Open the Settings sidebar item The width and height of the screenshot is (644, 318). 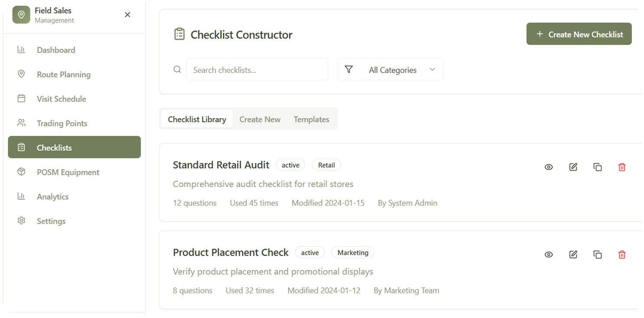51,221
